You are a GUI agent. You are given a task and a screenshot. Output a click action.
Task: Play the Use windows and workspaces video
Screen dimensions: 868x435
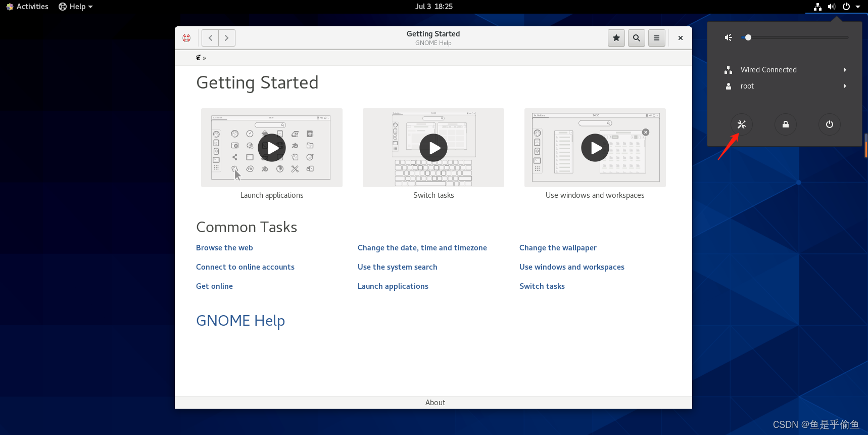coord(595,148)
